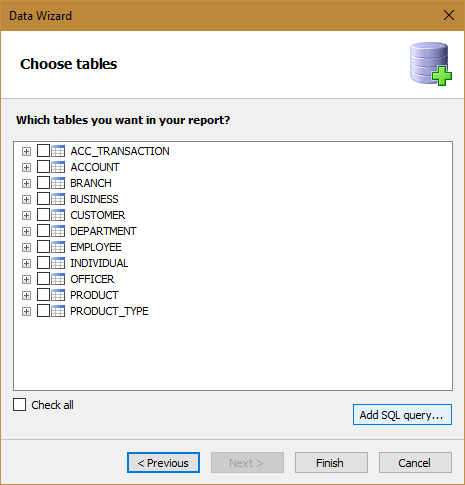Expand the PRODUCT_TYPE table columns

click(26, 311)
